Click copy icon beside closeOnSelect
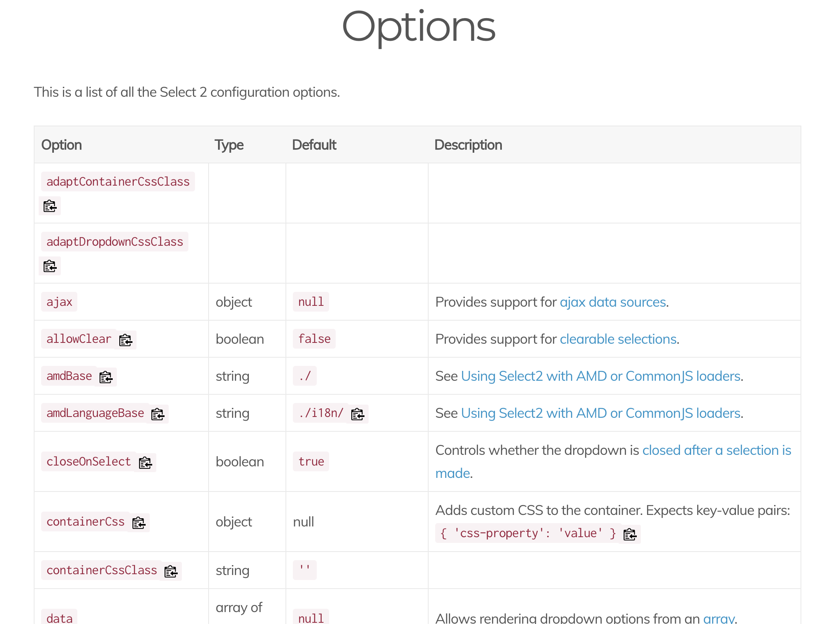Screen dimensions: 840x624 (x=145, y=463)
